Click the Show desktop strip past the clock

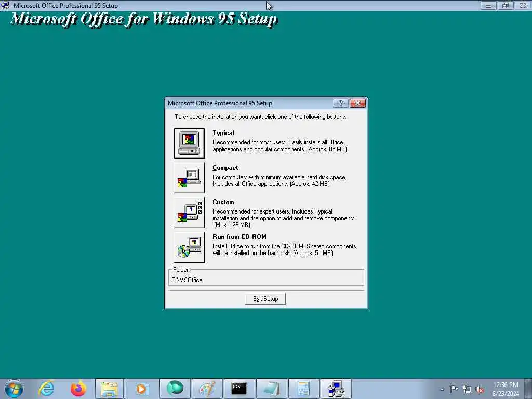pyautogui.click(x=528, y=389)
